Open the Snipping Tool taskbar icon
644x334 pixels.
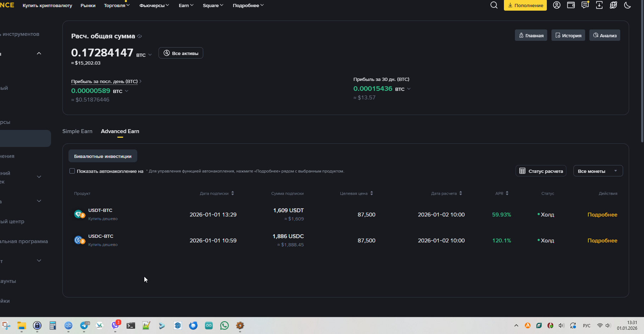coord(6,325)
